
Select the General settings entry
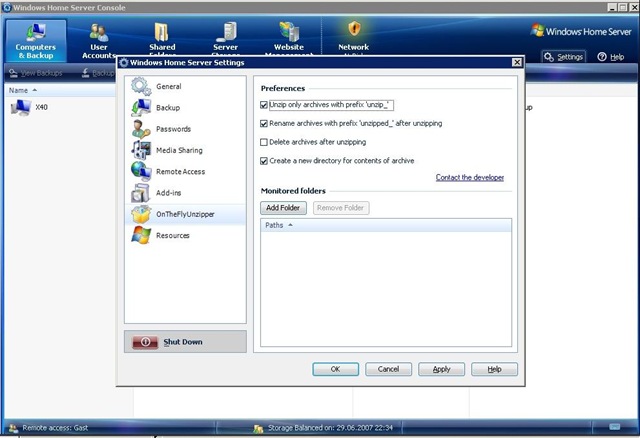click(185, 86)
